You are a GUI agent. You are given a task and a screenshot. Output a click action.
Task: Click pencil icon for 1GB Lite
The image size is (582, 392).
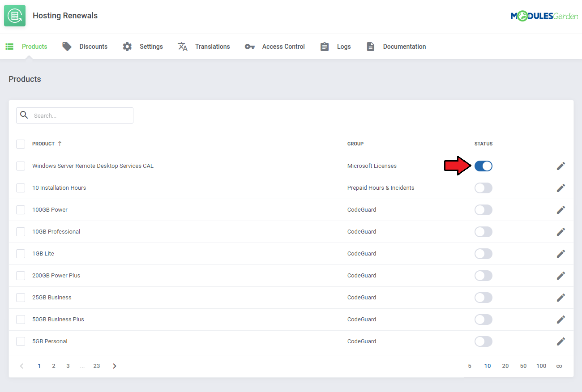(x=561, y=254)
